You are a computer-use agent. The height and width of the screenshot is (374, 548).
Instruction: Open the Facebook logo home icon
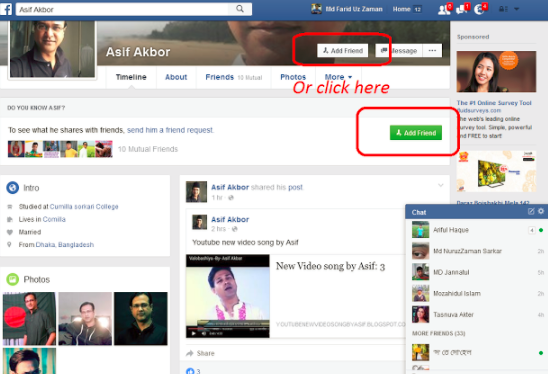coord(6,9)
